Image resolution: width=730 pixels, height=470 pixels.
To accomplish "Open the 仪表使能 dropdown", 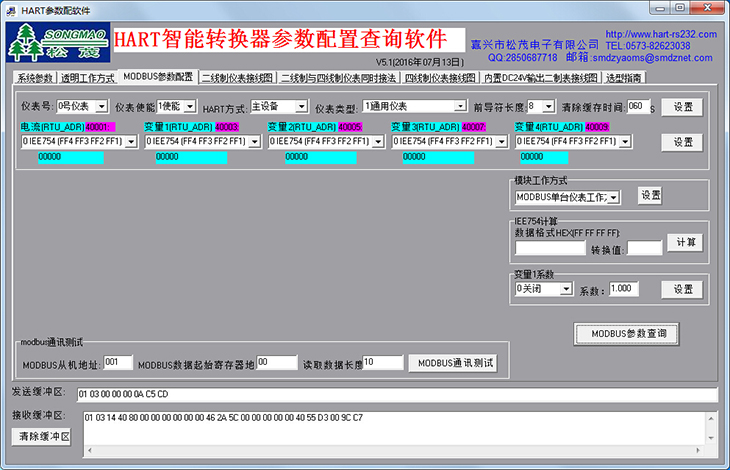I will [x=190, y=106].
